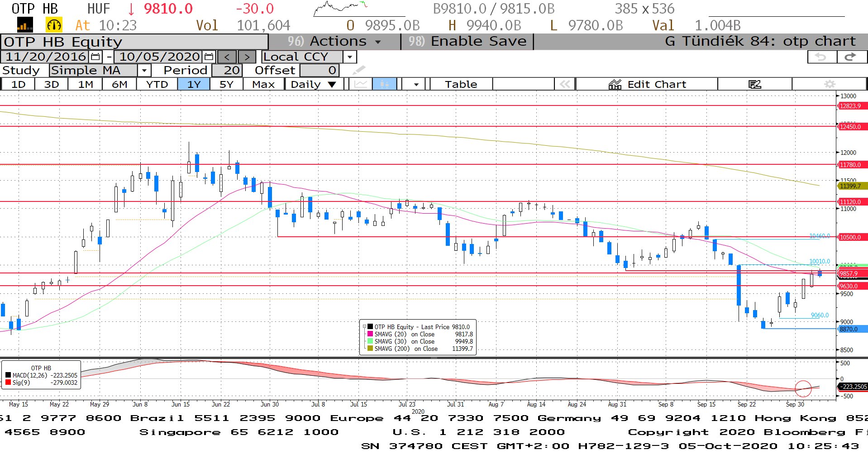Select 6M time range tab
Screen dimensions: 868x464
[x=119, y=84]
